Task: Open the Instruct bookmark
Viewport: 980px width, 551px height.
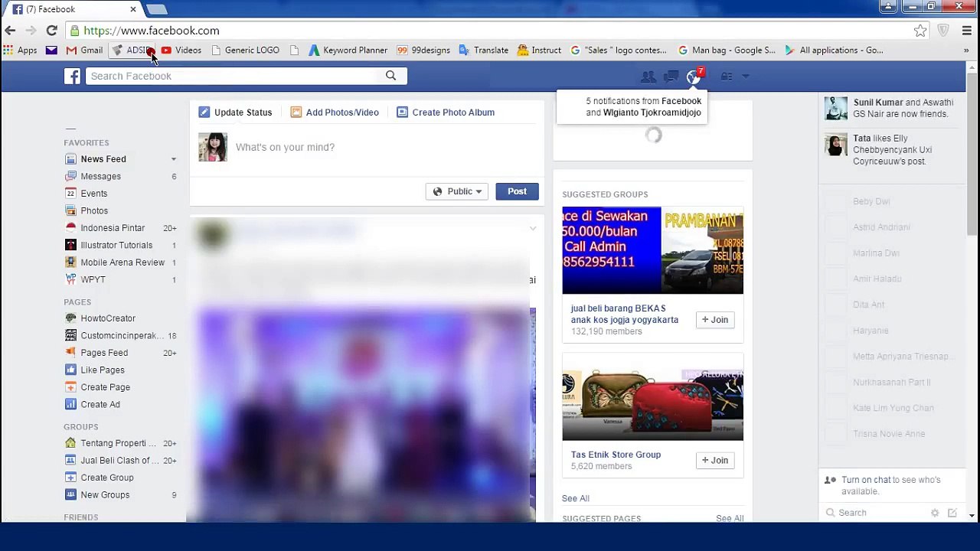Action: tap(539, 51)
